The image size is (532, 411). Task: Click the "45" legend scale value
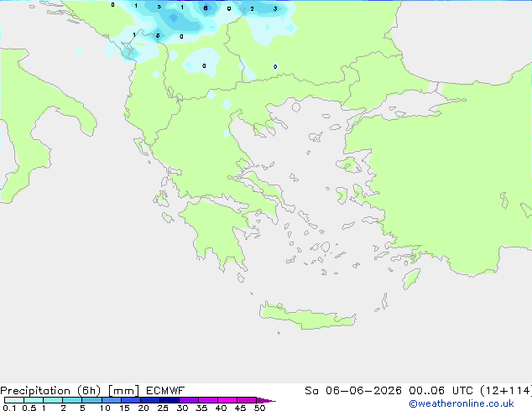pos(240,408)
